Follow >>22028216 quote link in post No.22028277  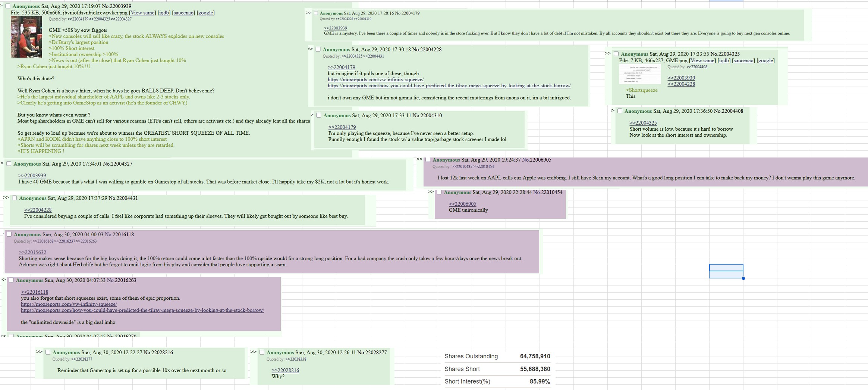point(285,370)
